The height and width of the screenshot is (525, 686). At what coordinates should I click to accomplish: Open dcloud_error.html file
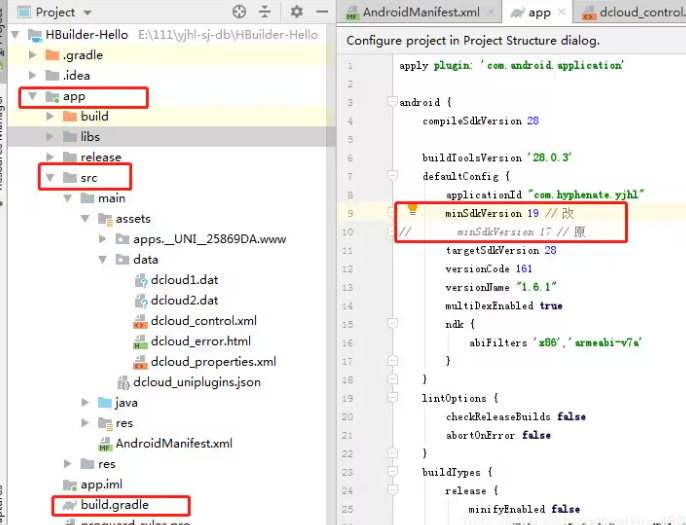(x=200, y=341)
